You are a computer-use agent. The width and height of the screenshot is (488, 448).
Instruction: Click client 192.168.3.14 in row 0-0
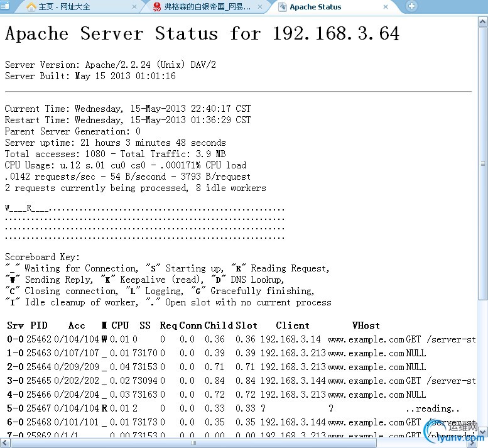point(290,339)
